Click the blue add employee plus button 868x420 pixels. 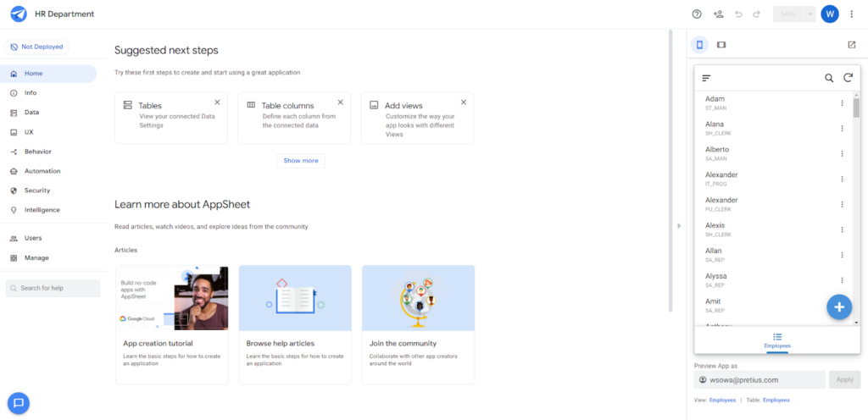pyautogui.click(x=839, y=307)
